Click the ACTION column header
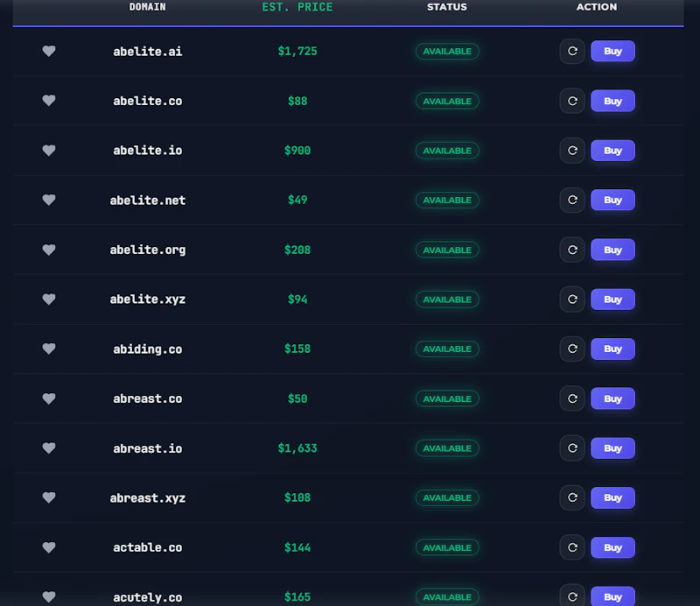Screen dimensions: 700x606 [x=597, y=7]
